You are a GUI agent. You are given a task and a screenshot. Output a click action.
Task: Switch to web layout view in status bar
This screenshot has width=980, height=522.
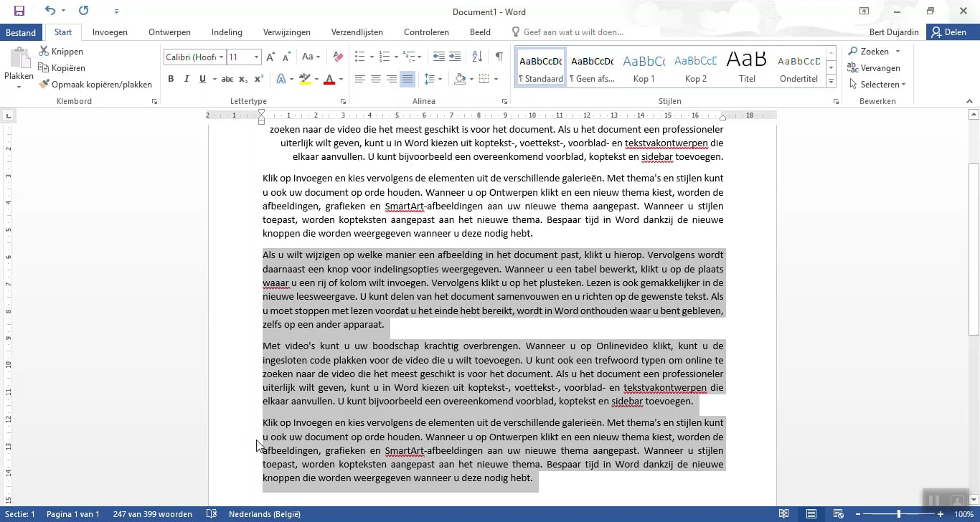click(838, 514)
